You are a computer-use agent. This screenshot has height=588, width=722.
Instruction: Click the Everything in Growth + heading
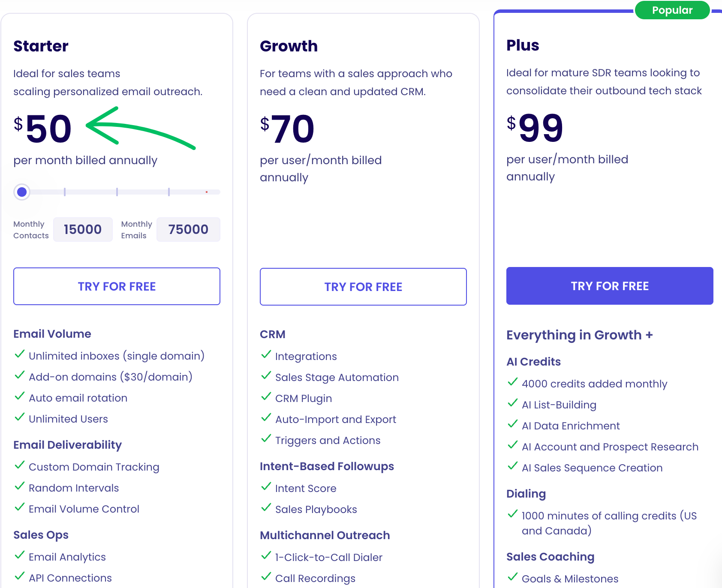click(579, 335)
